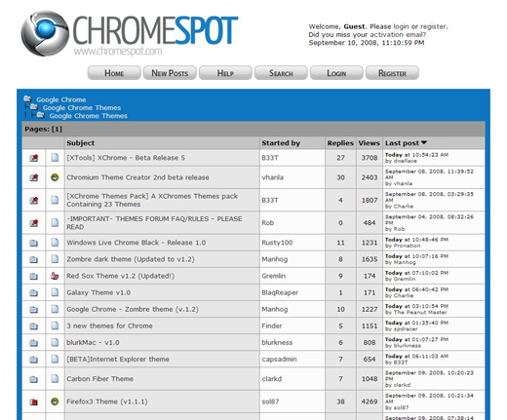
Task: Click folder icon for Red Sox Theme row
Action: point(33,277)
